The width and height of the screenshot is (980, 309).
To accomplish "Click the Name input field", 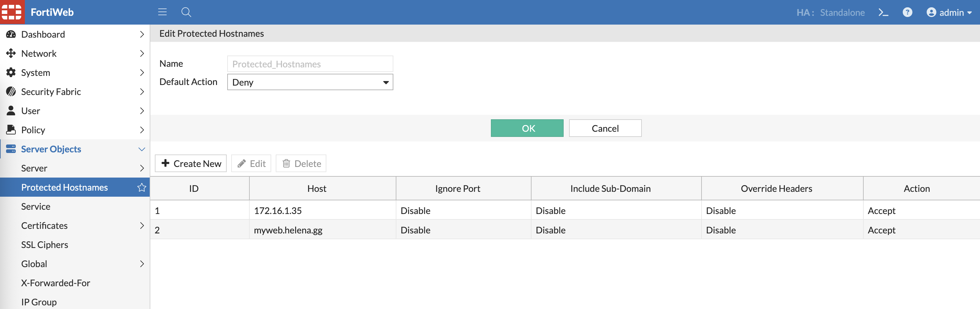I will pos(310,64).
